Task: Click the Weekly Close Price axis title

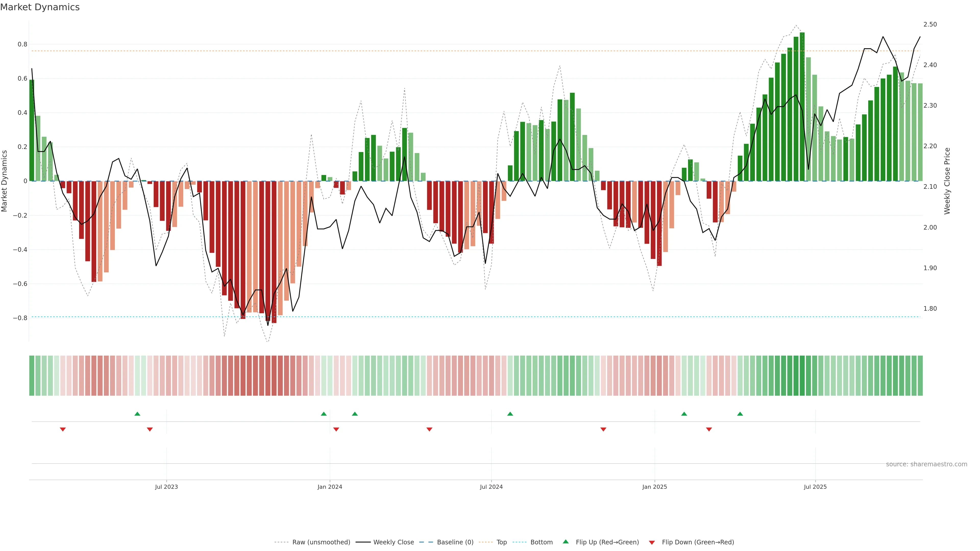Action: point(947,181)
